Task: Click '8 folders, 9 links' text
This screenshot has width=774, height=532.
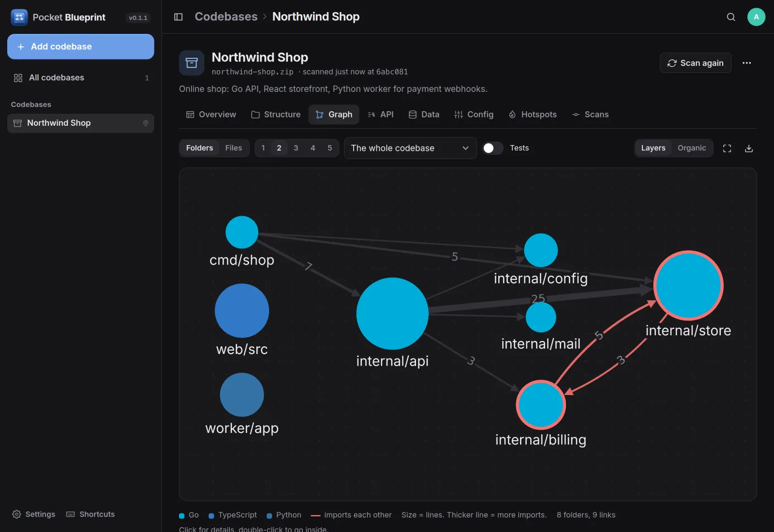Action: coord(586,515)
